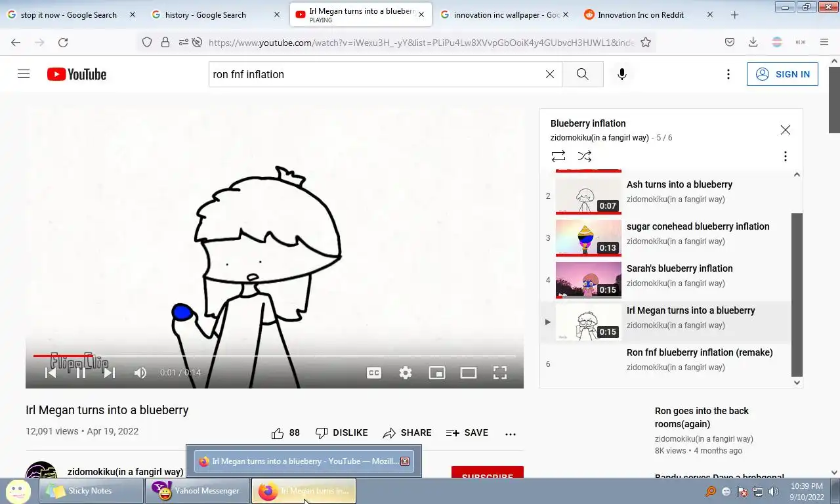Go to the YouTube home logo
This screenshot has width=840, height=504.
pos(77,74)
